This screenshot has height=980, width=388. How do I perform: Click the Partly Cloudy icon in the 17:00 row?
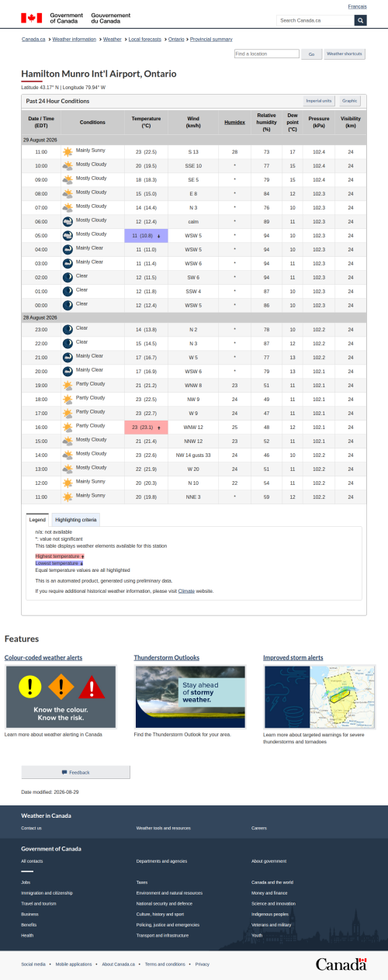coord(68,414)
